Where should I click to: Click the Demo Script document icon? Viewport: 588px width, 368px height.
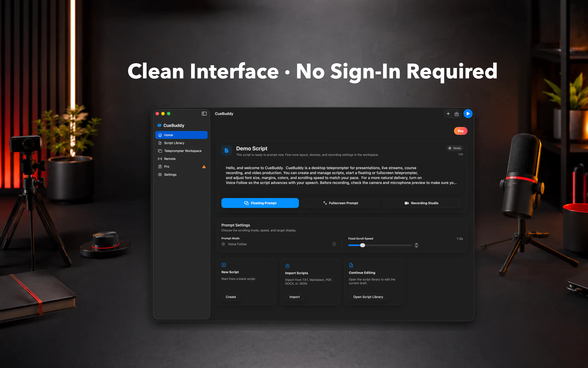[226, 150]
